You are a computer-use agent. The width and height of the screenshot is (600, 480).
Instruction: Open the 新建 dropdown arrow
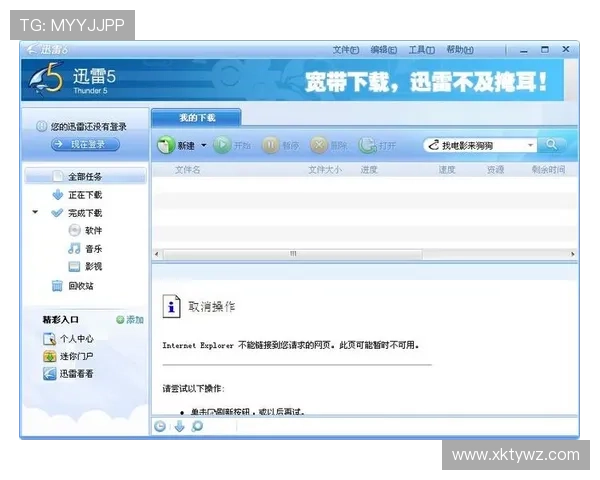click(x=204, y=145)
